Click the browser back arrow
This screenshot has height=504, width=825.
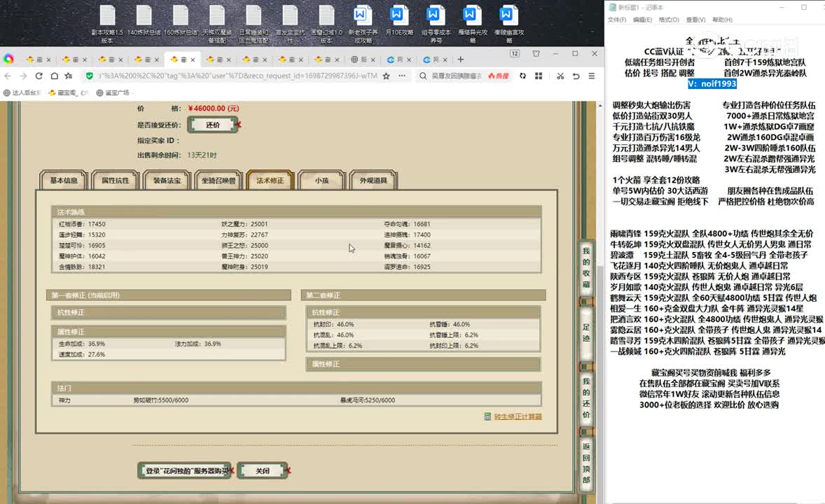[x=8, y=76]
